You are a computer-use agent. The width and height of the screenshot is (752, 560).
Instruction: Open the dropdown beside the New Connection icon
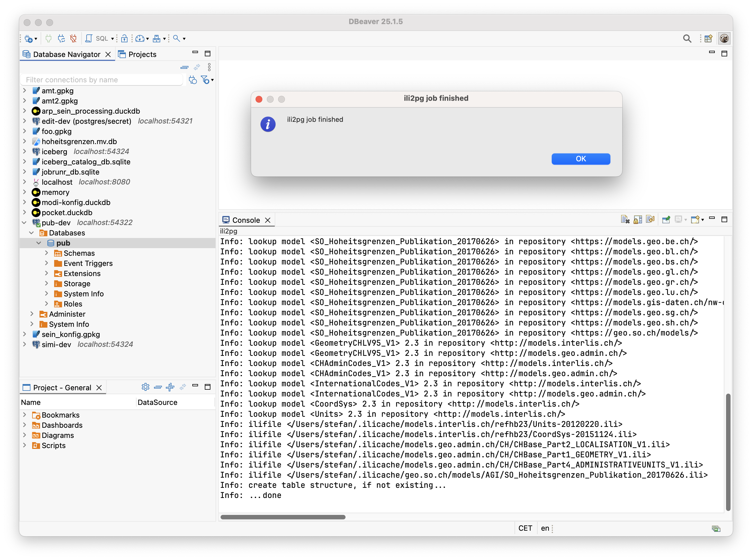36,39
